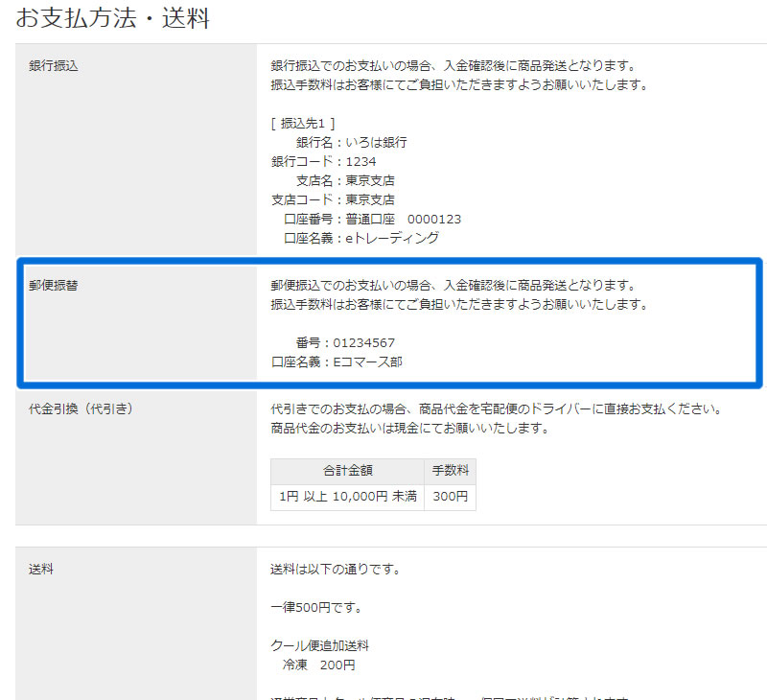Click the 支店名:東京支店 line
The image size is (767, 700).
click(345, 180)
